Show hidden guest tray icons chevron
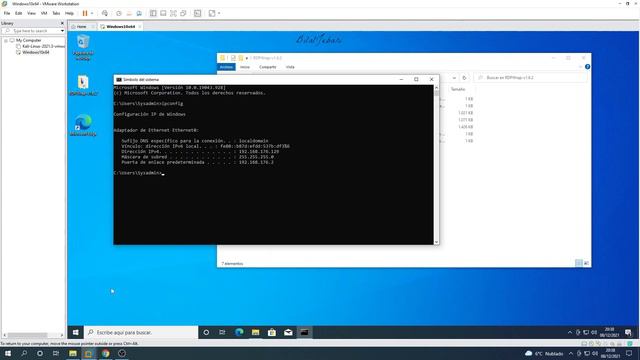This screenshot has width=640, height=360. click(x=570, y=333)
